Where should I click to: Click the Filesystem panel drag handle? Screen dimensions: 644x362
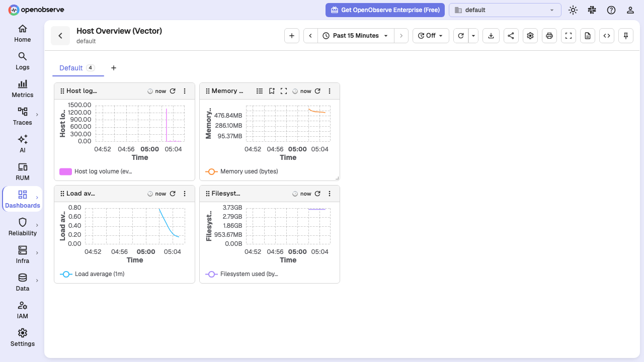coord(208,194)
